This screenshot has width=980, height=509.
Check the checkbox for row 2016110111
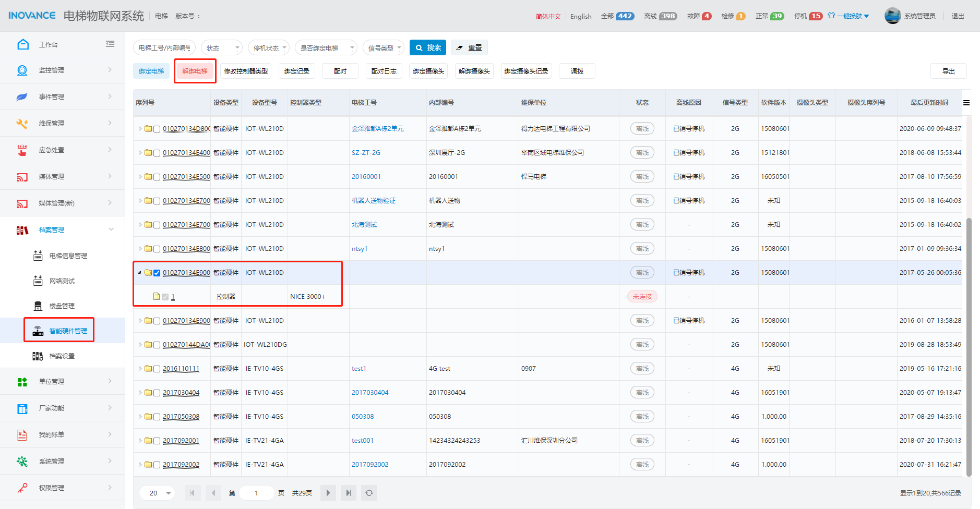157,369
